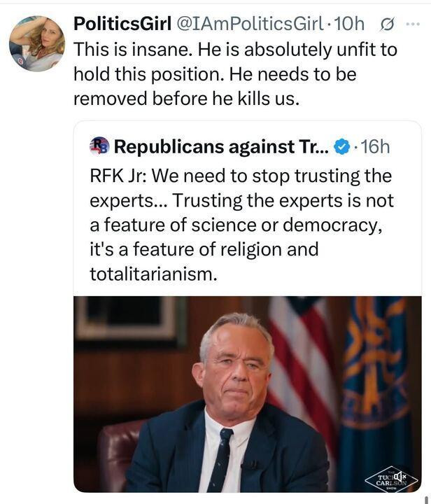
Task: Open the post via its 10h timestamp
Action: (349, 24)
